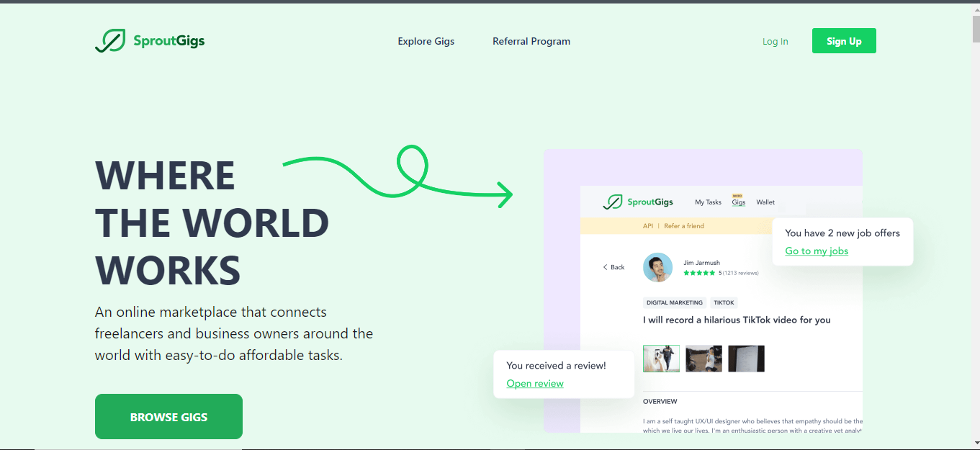Open the second gig thumbnail image
Screen dimensions: 980x450
click(703, 359)
